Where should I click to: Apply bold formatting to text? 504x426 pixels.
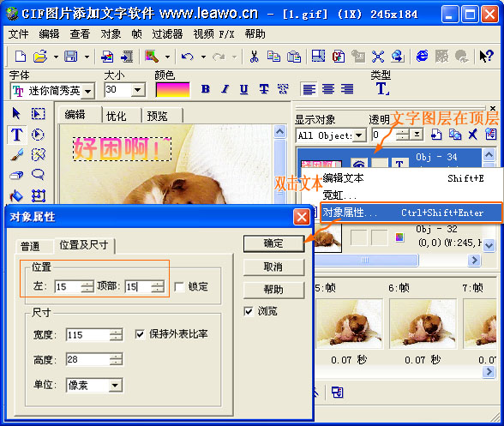point(206,89)
